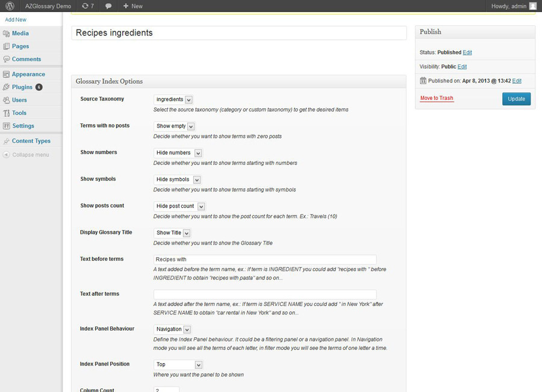Collapse the sidebar menu arrow icon
The width and height of the screenshot is (542, 392).
[x=6, y=155]
